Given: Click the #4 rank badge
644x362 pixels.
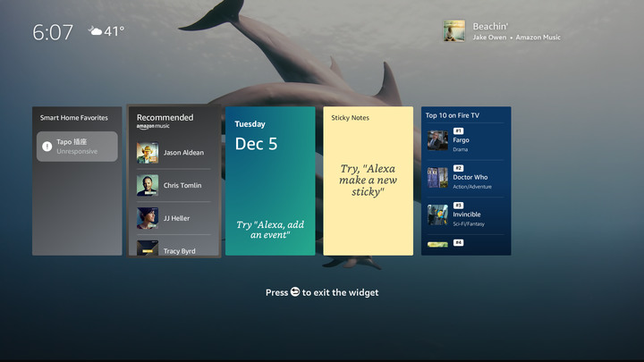Looking at the screenshot, I should point(458,242).
